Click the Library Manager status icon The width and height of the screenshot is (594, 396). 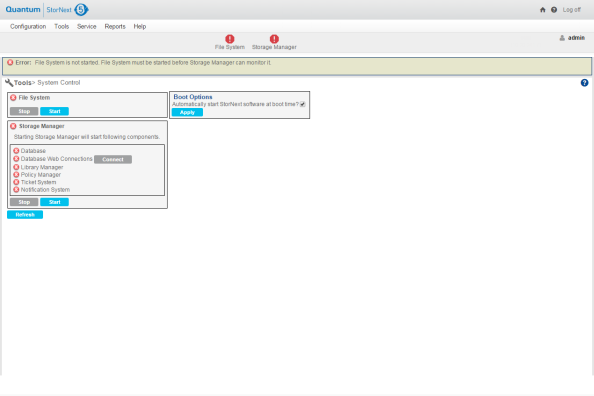(16, 167)
